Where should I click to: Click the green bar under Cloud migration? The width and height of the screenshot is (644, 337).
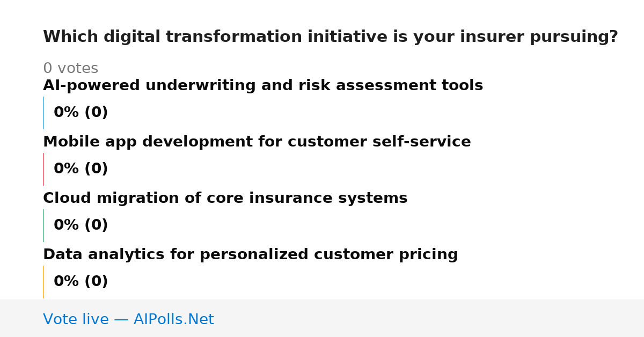point(43,225)
